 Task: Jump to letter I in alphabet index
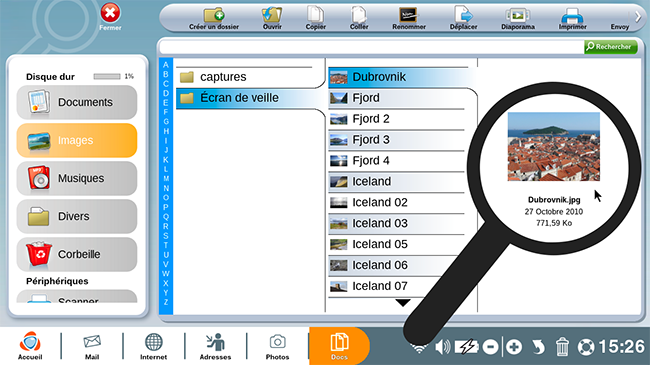166,141
